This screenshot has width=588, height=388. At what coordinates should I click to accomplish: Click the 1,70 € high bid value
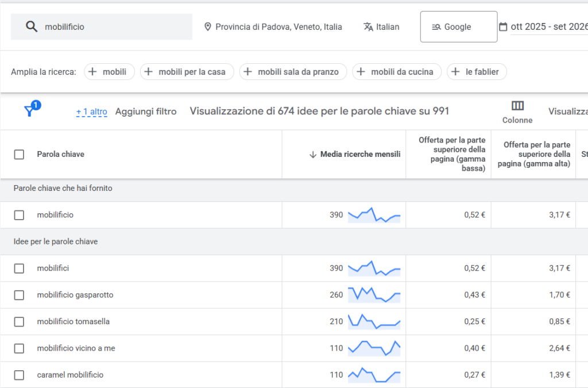point(559,295)
